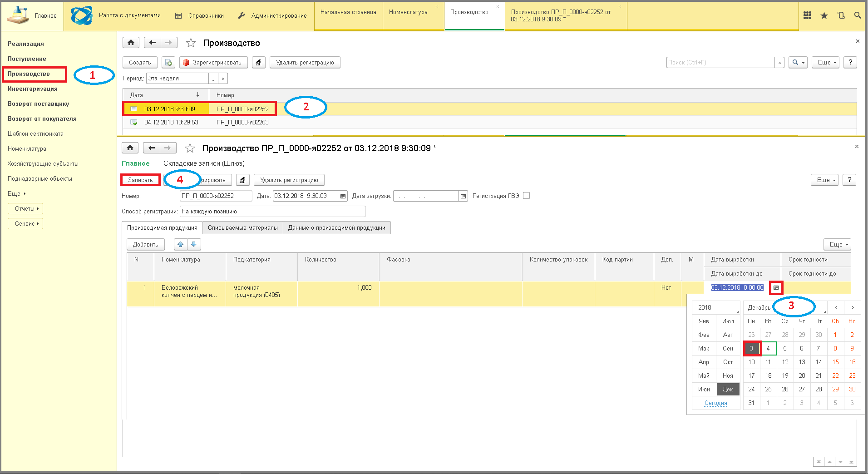Open the functions grid menu icon

click(807, 16)
